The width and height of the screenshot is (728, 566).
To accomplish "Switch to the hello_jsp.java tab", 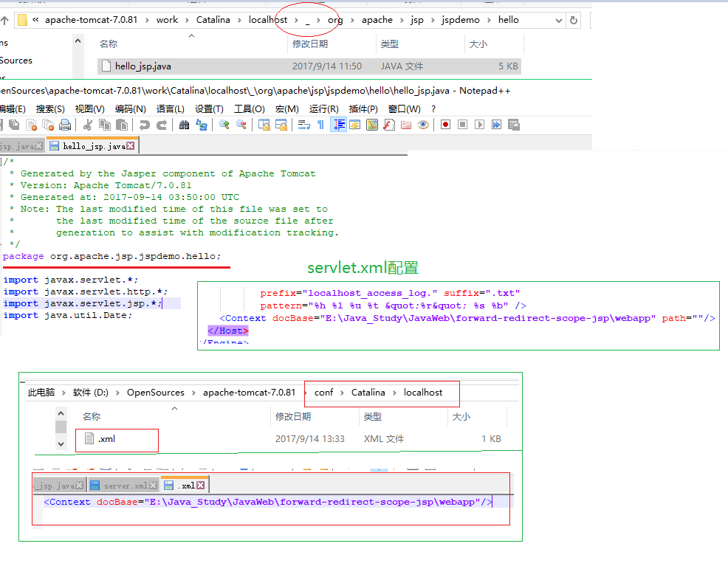I will (92, 146).
